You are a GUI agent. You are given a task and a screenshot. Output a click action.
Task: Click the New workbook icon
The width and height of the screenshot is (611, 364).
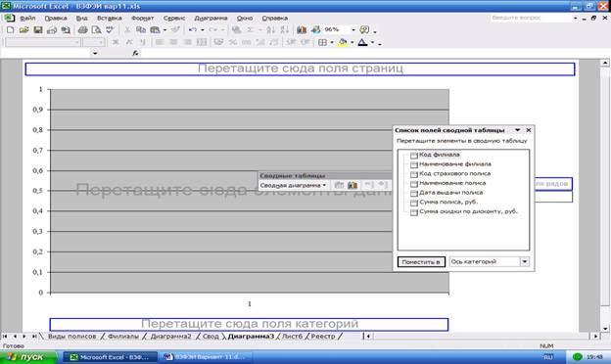(10, 29)
